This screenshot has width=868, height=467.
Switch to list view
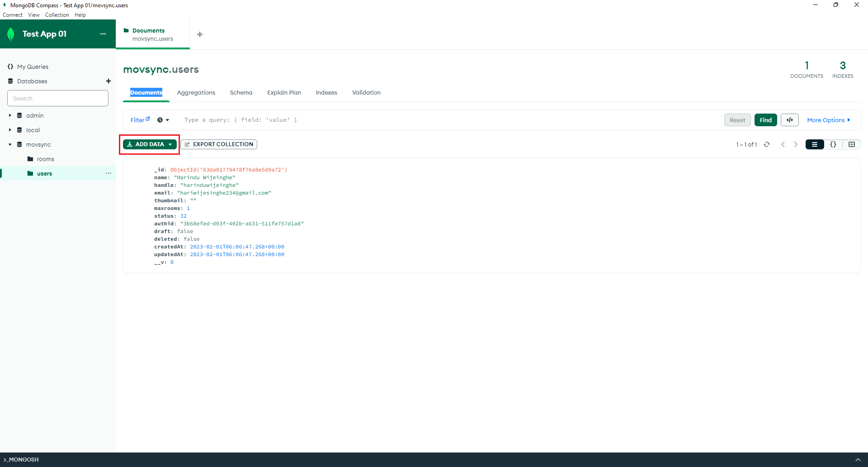click(x=815, y=144)
